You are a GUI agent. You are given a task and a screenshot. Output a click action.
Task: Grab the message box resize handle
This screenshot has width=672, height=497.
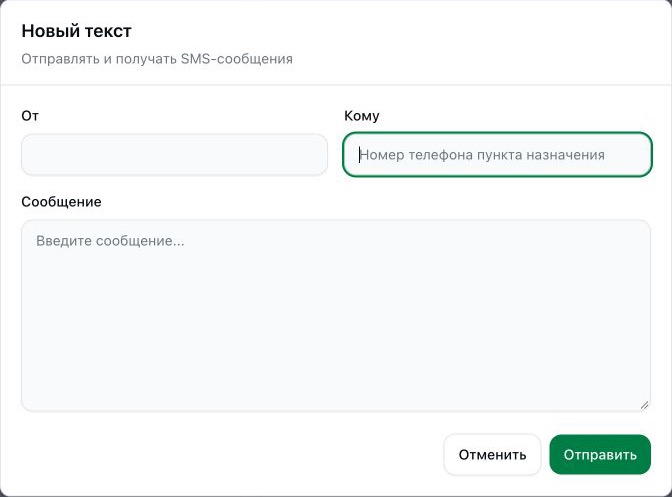pos(645,405)
